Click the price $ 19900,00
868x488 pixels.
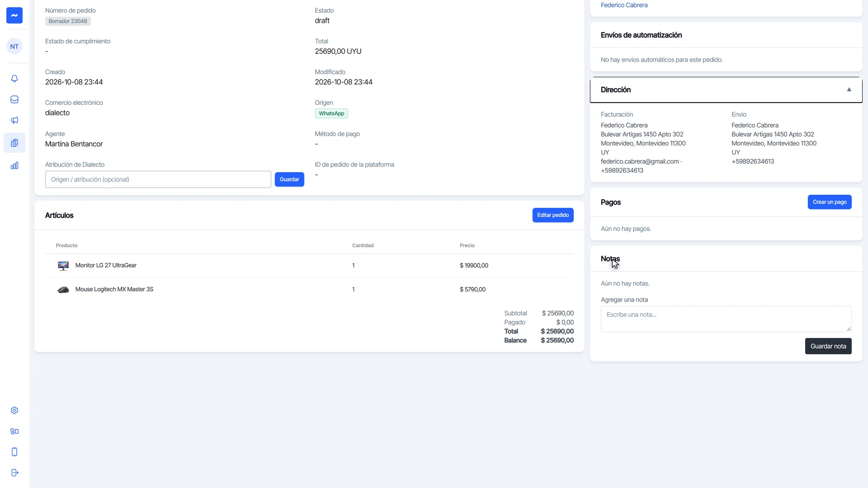(474, 266)
